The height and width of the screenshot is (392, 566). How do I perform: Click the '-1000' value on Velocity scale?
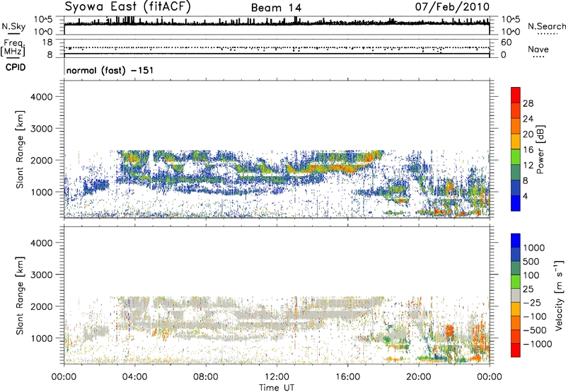point(537,344)
